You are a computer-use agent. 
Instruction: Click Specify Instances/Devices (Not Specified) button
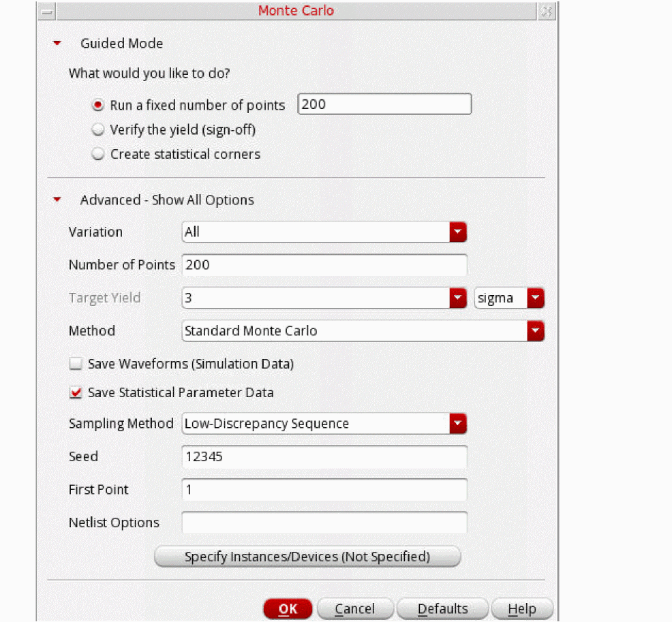tap(307, 557)
